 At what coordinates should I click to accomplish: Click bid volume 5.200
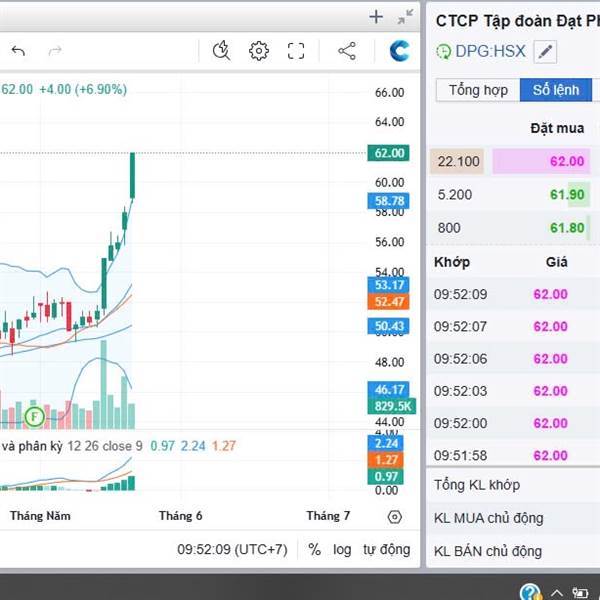455,194
